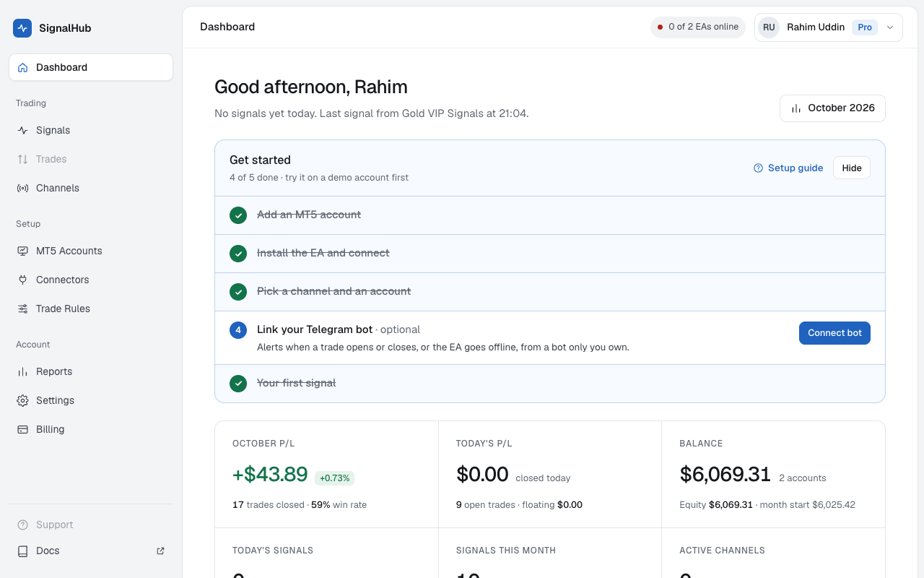Click the MT5 Accounts monitor icon
924x578 pixels.
[x=22, y=251]
